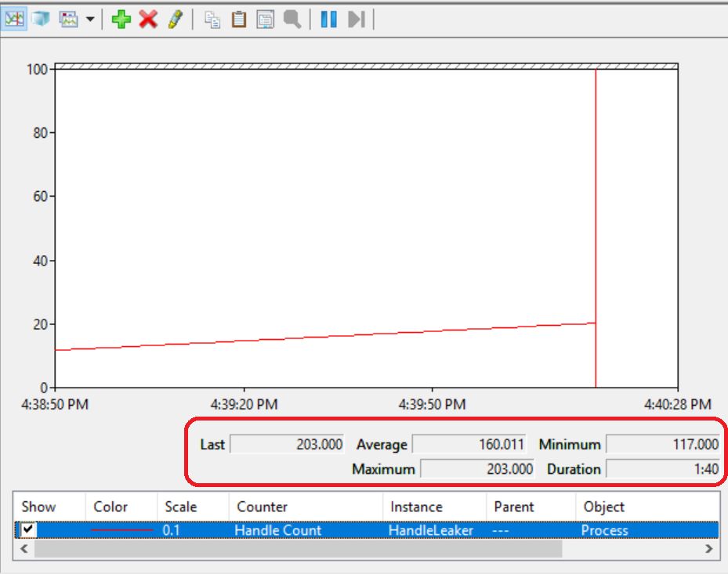Viewport: 728px width, 574px height.
Task: Open the graph Properties icon
Action: click(265, 19)
